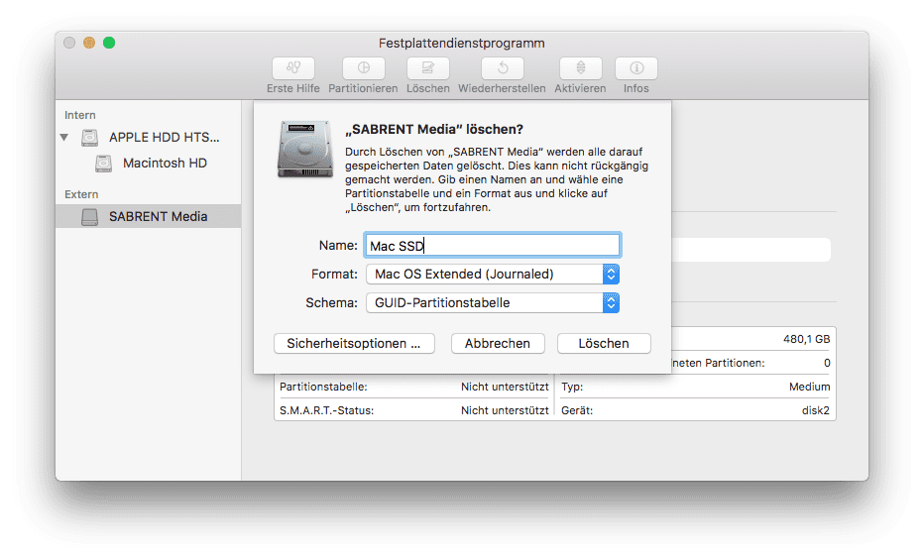Open the Schema dropdown menu
Image resolution: width=924 pixels, height=560 pixels.
click(493, 302)
